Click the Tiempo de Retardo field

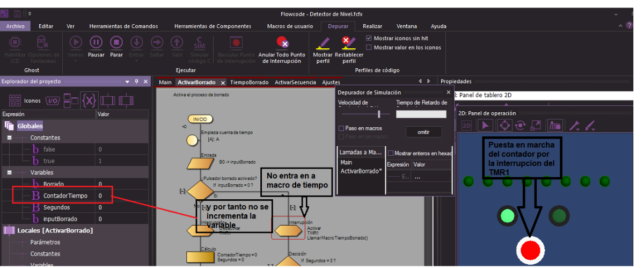coord(421,114)
